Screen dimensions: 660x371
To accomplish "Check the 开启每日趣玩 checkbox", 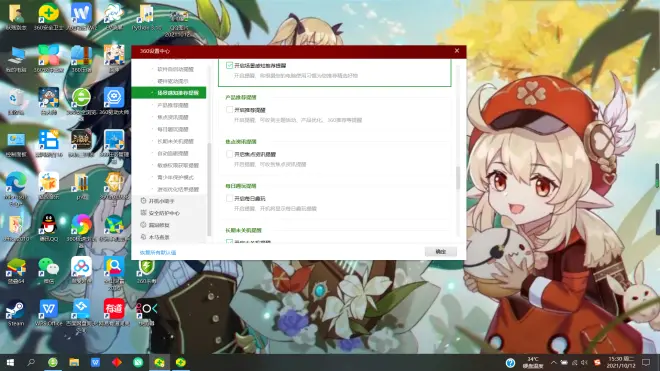I will click(x=229, y=198).
